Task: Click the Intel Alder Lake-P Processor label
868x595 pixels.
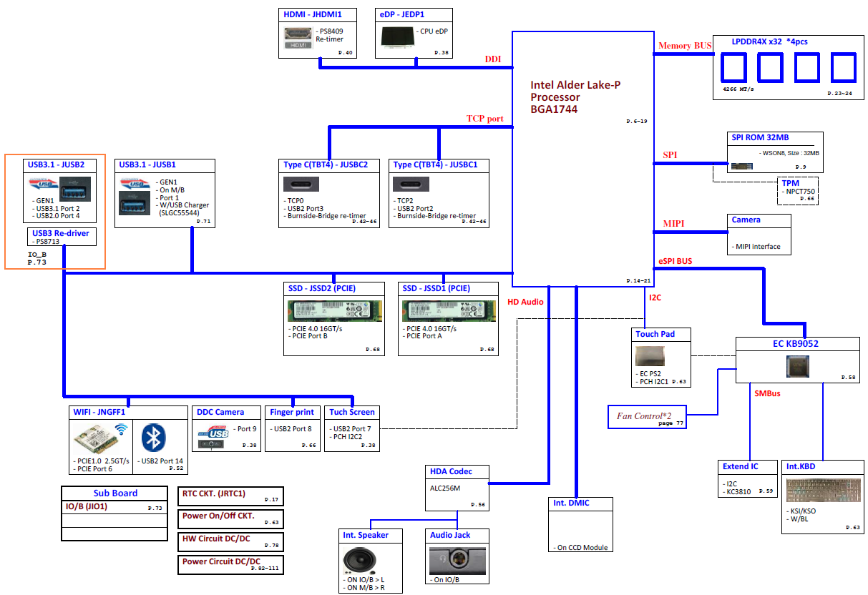Action: pyautogui.click(x=575, y=97)
